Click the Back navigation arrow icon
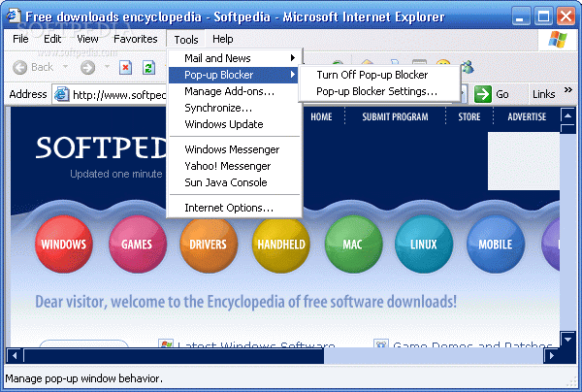 [19, 68]
